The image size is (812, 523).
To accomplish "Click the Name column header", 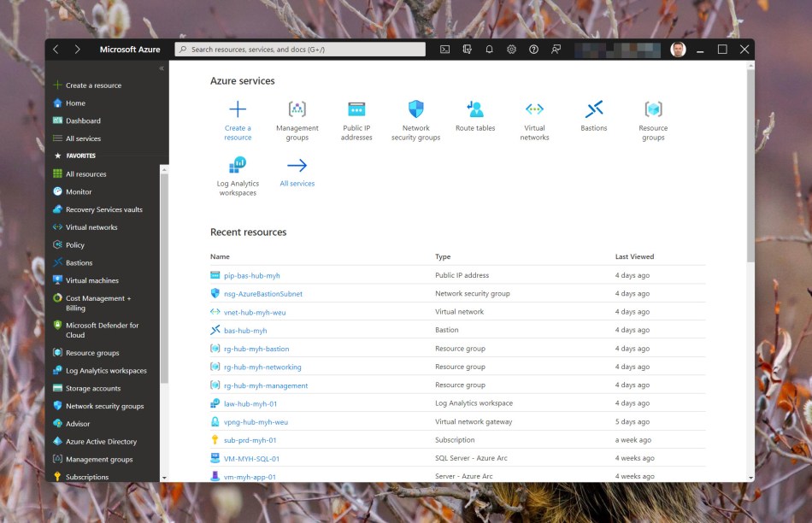I will tap(220, 256).
